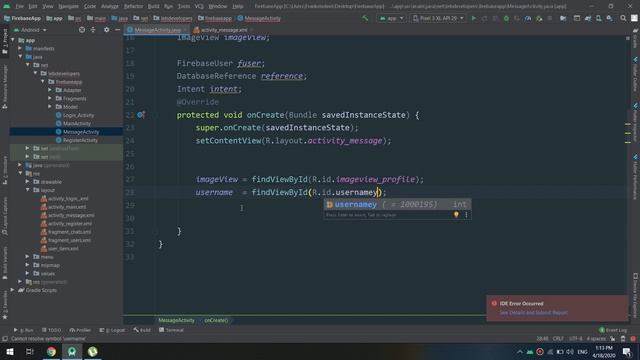The image size is (640, 360).
Task: Run the app with green play button
Action: click(x=473, y=18)
